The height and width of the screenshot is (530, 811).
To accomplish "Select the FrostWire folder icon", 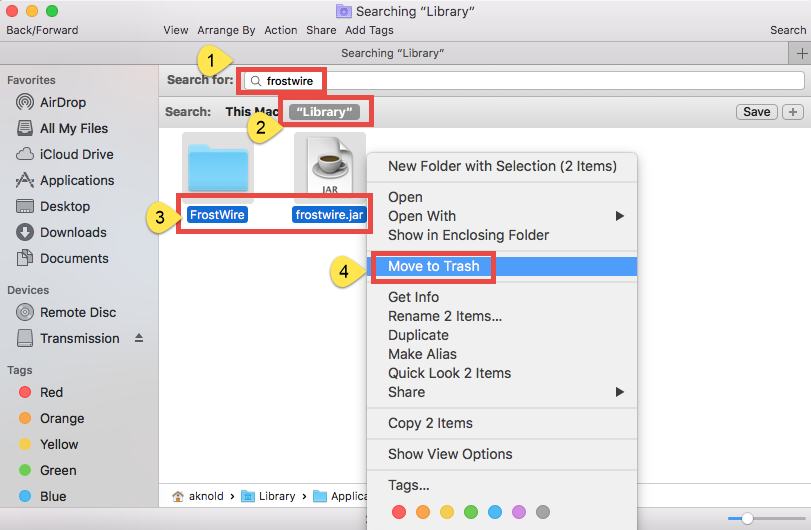I will pyautogui.click(x=218, y=168).
